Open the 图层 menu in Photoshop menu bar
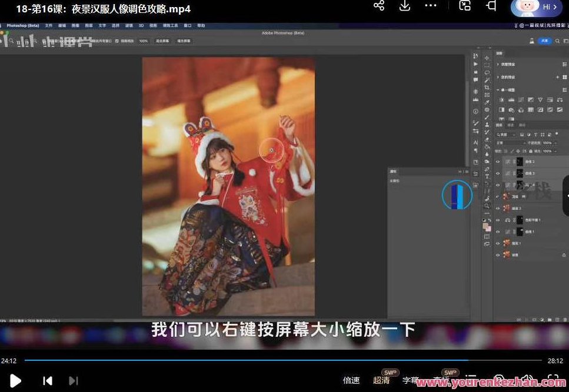Viewport: 569px width, 392px height. click(89, 26)
